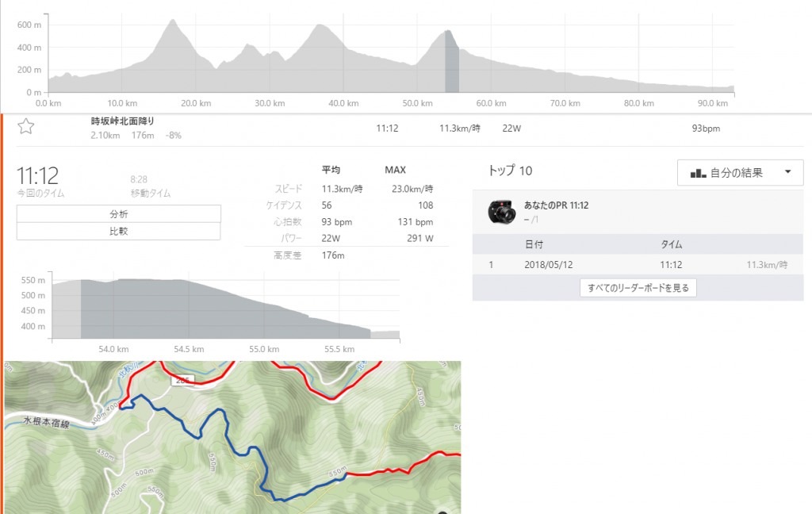Click the dark highlighted segment on the ride elevation chart
This screenshot has width=812, height=514.
click(x=451, y=63)
